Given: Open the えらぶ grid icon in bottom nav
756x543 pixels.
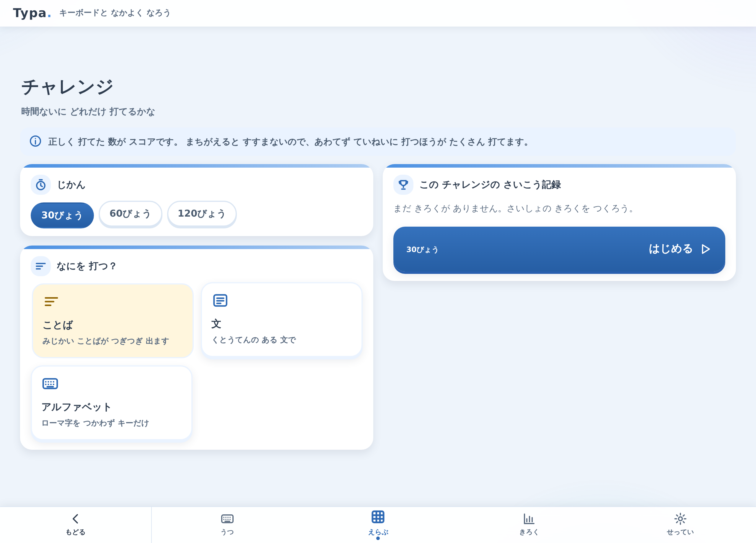Looking at the screenshot, I should point(378,517).
